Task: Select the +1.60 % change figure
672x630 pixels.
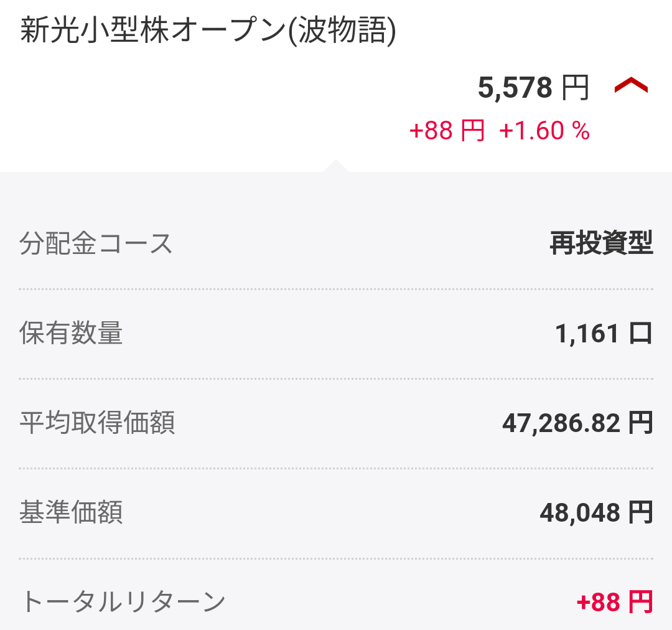Action: [544, 131]
